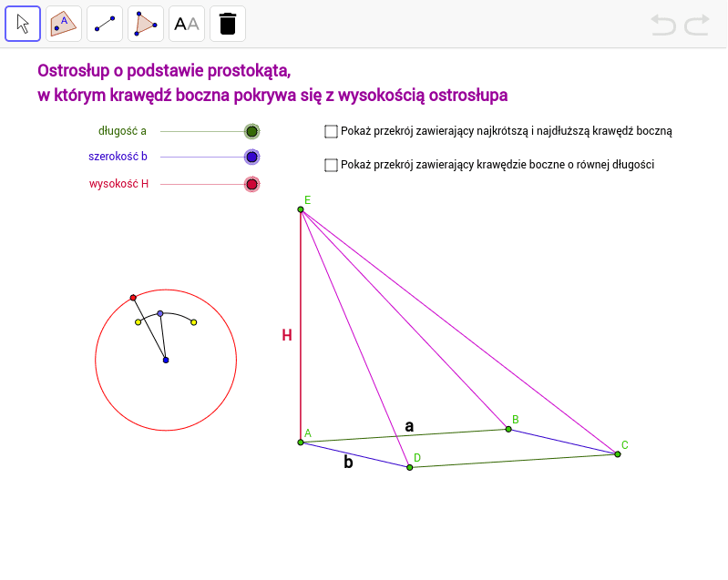The height and width of the screenshot is (580, 728).
Task: Click the Undo arrow
Action: (663, 25)
